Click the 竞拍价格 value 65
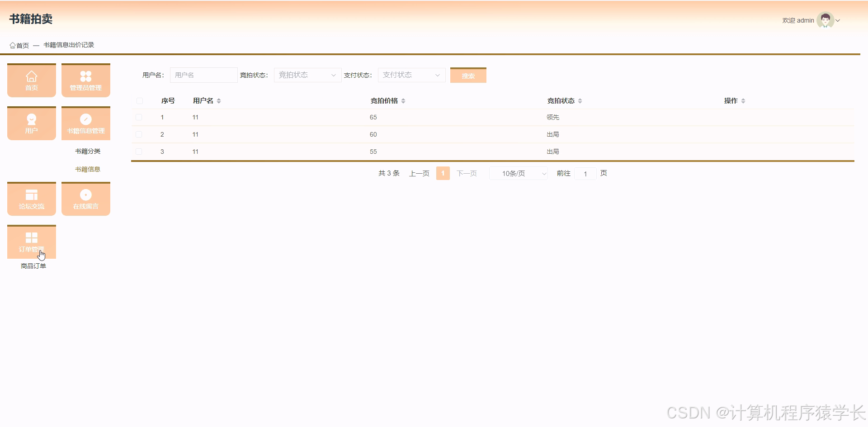The image size is (868, 427). click(373, 117)
